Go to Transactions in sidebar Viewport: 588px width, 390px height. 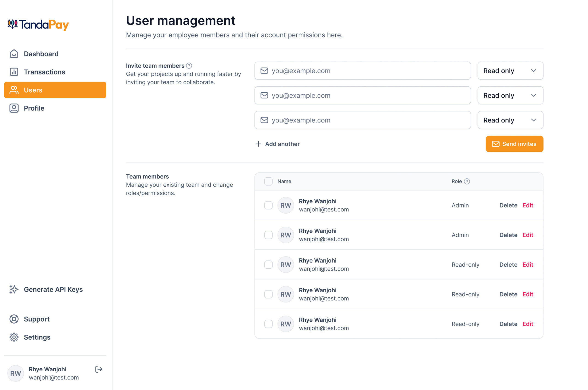[x=44, y=72]
